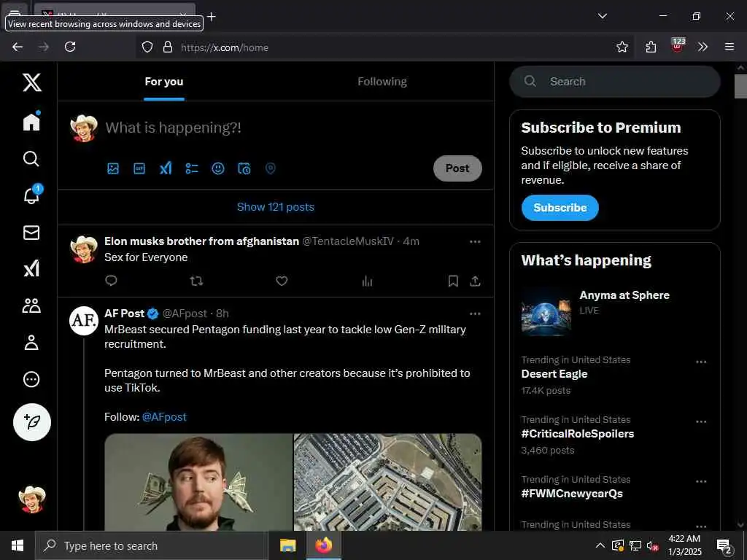Open Notifications bell icon
This screenshot has width=747, height=560.
[x=32, y=195]
